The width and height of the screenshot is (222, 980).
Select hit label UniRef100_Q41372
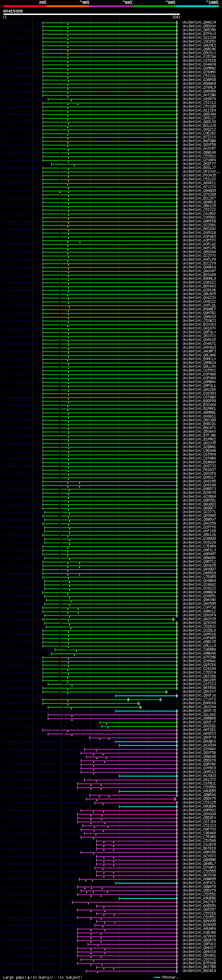pyautogui.click(x=199, y=779)
